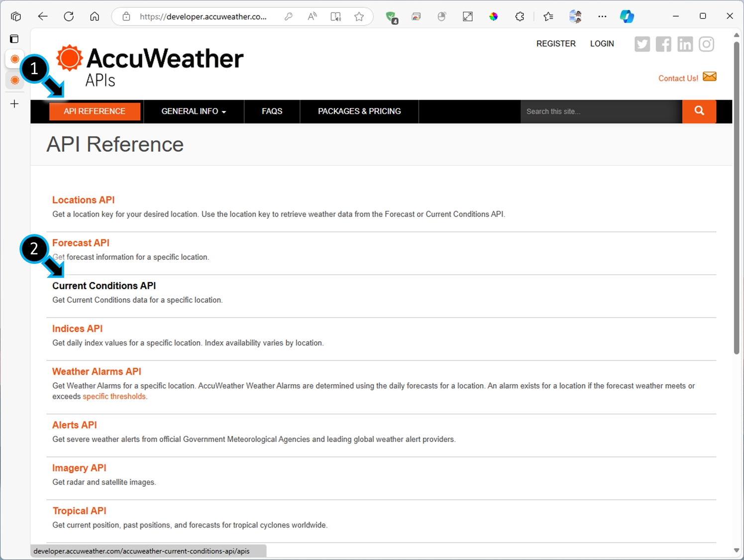
Task: Go to the browser Home icon
Action: point(95,16)
